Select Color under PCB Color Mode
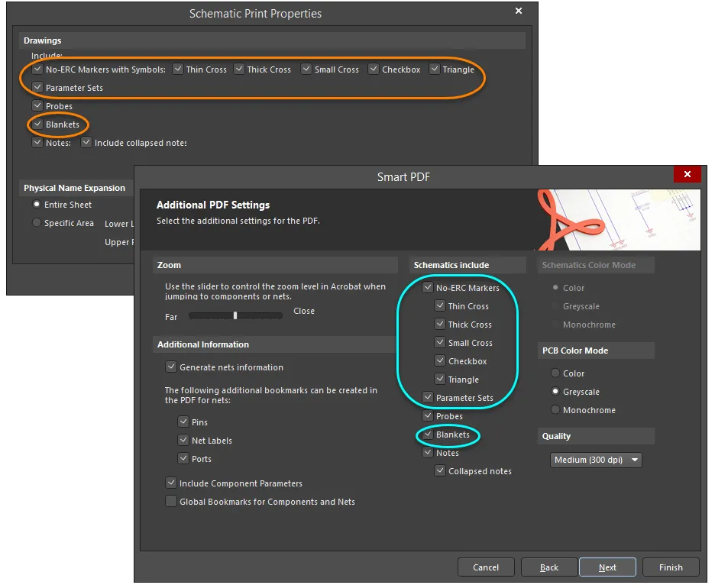Image resolution: width=715 pixels, height=588 pixels. (555, 373)
